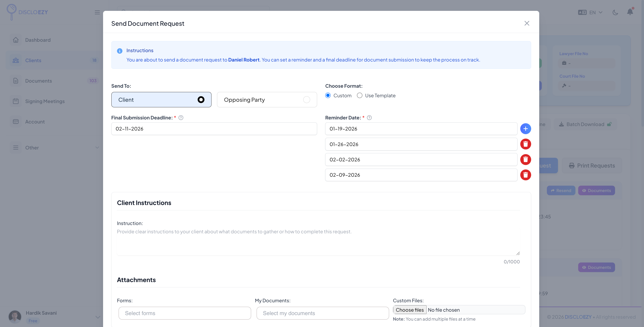This screenshot has height=327, width=644.
Task: Delete the 01-26-2026 reminder date
Action: pyautogui.click(x=526, y=144)
